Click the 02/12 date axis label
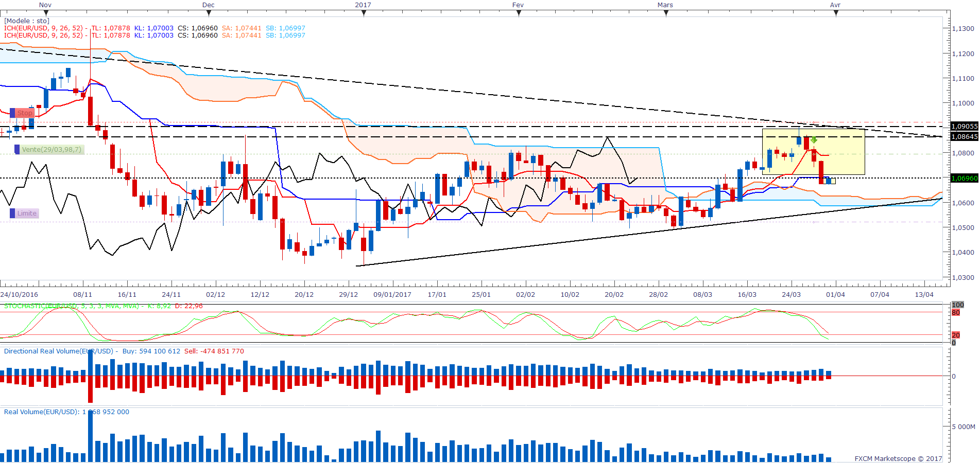This screenshot has width=980, height=463. point(216,295)
